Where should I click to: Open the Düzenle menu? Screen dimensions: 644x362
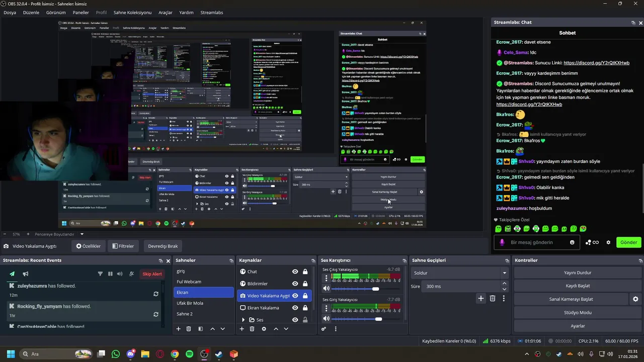(31, 13)
